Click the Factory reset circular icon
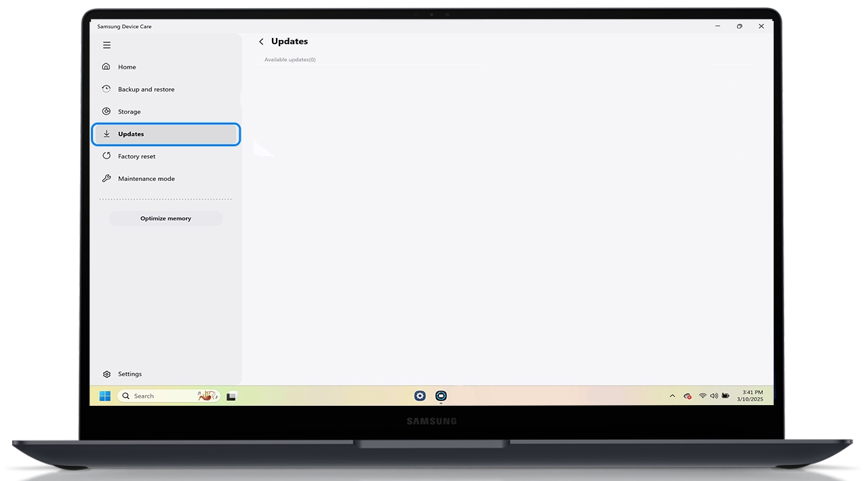 point(106,156)
